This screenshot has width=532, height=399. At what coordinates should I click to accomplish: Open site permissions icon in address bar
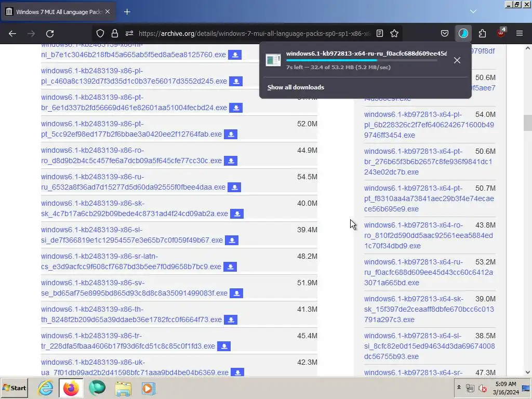pyautogui.click(x=129, y=33)
